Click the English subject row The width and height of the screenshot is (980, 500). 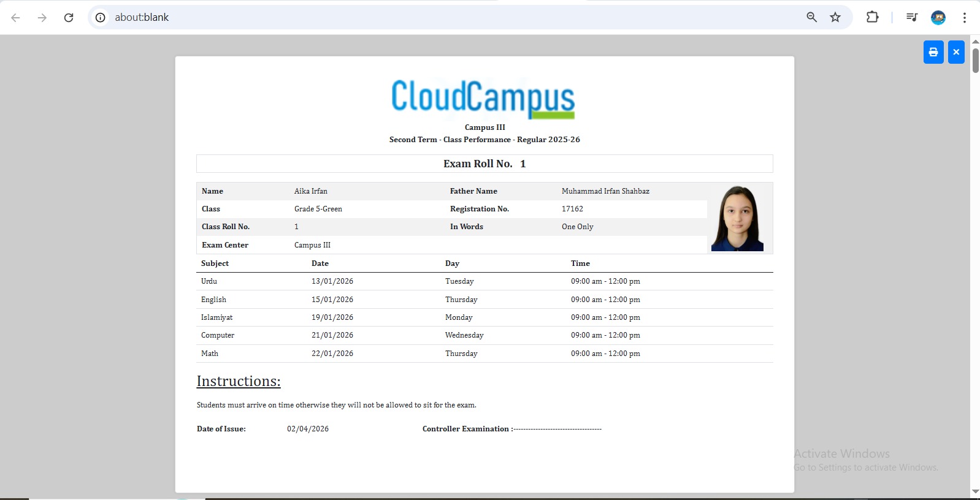tap(484, 300)
